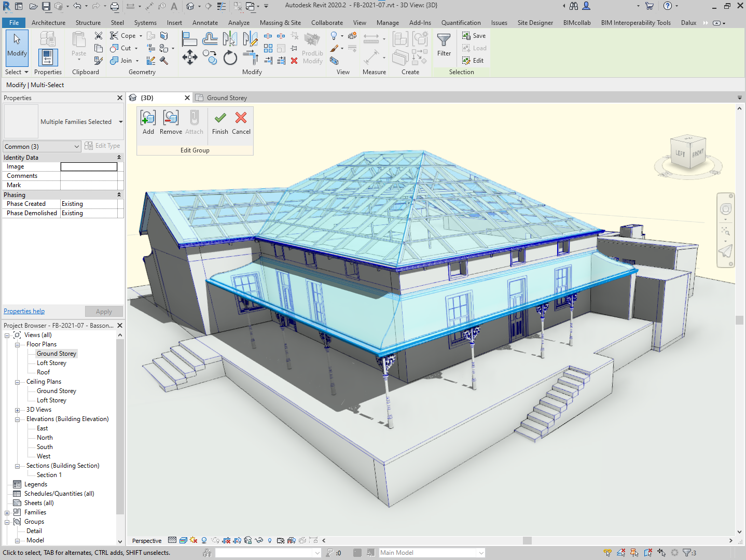Click Save in the Selection panel
The width and height of the screenshot is (746, 560).
[474, 36]
